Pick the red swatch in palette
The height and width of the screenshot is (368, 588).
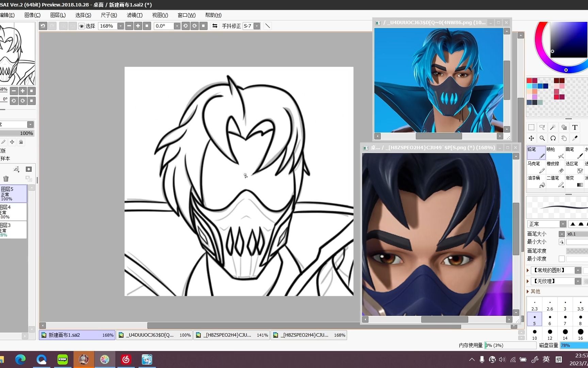[x=529, y=81]
